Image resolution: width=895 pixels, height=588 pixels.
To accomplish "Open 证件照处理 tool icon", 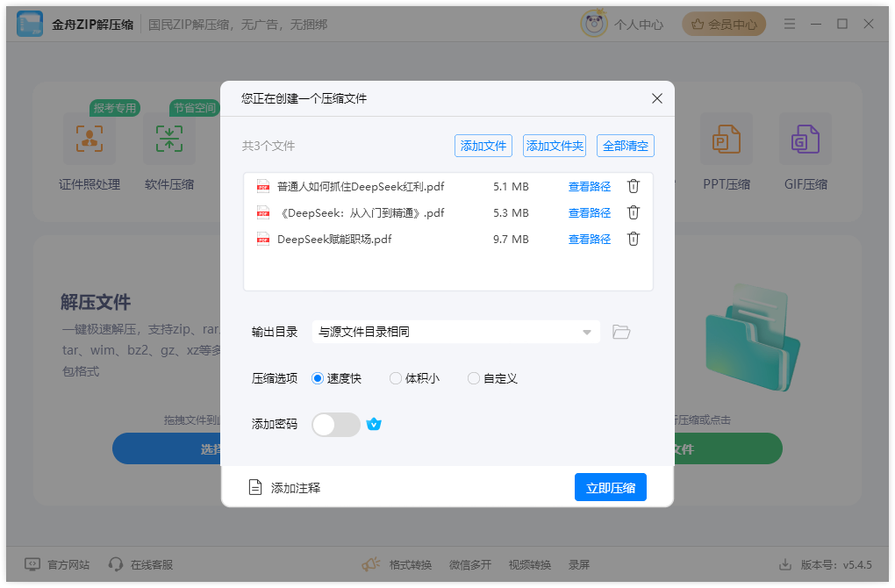I will click(x=89, y=139).
